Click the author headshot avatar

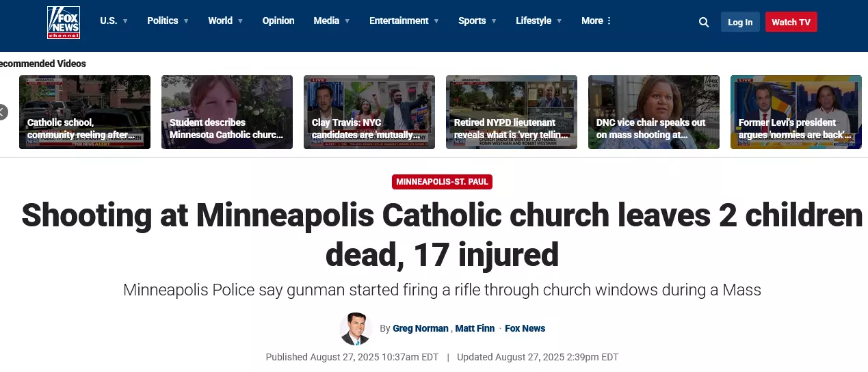[355, 329]
